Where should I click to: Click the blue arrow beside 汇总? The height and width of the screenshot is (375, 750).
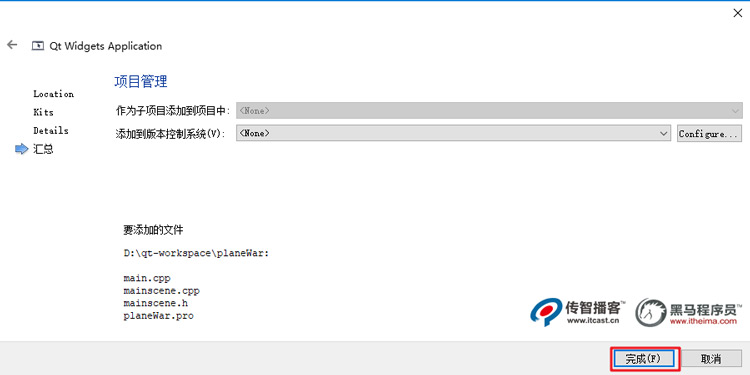click(x=22, y=149)
